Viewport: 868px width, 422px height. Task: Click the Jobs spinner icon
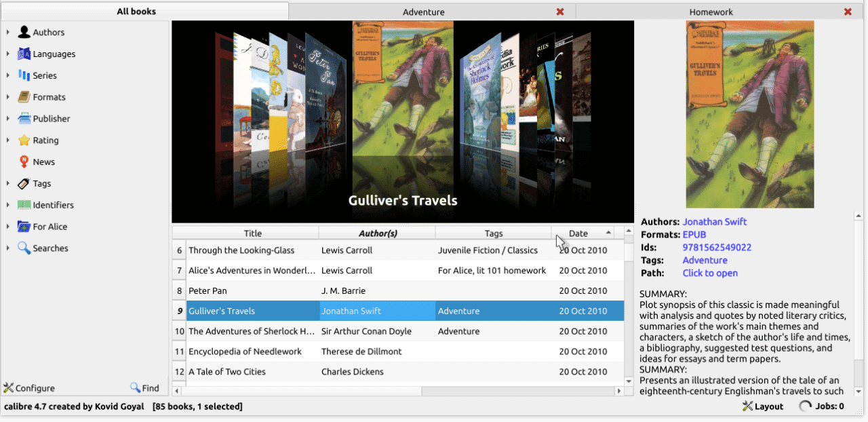806,406
